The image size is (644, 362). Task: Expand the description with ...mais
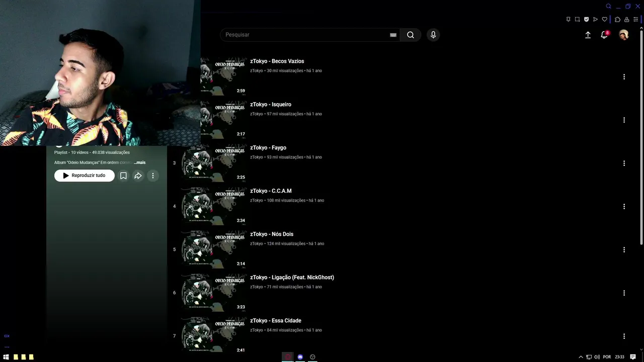click(140, 162)
